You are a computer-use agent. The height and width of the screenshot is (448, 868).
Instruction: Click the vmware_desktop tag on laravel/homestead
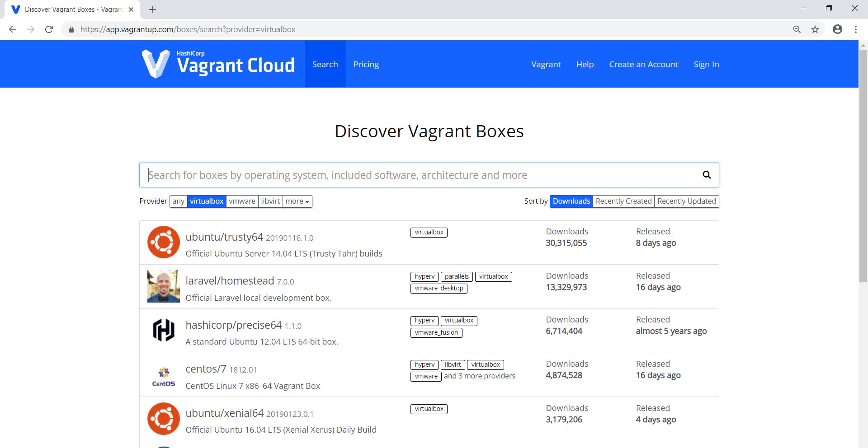point(439,288)
